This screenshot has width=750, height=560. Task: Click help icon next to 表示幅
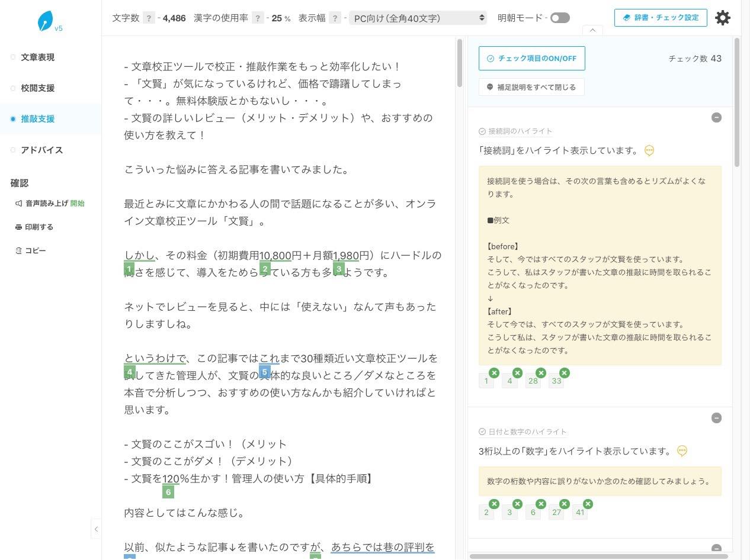point(335,18)
